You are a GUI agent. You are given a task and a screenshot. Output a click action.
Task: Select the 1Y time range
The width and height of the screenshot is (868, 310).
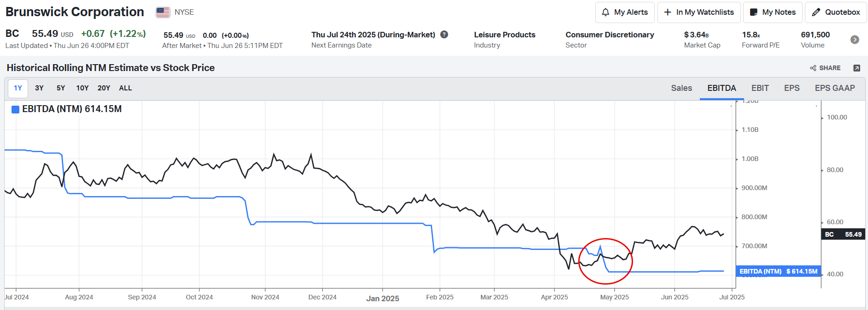pyautogui.click(x=18, y=88)
